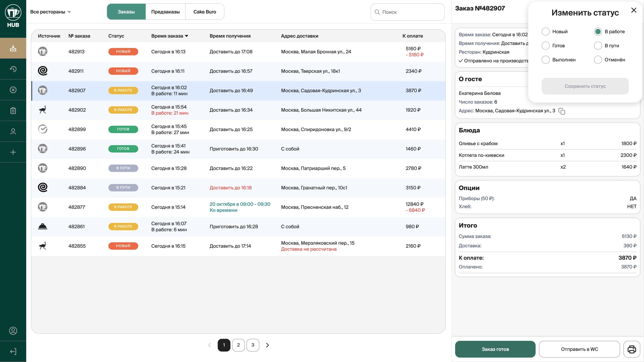Select the В работе status radio button
The width and height of the screenshot is (644, 362).
(597, 32)
